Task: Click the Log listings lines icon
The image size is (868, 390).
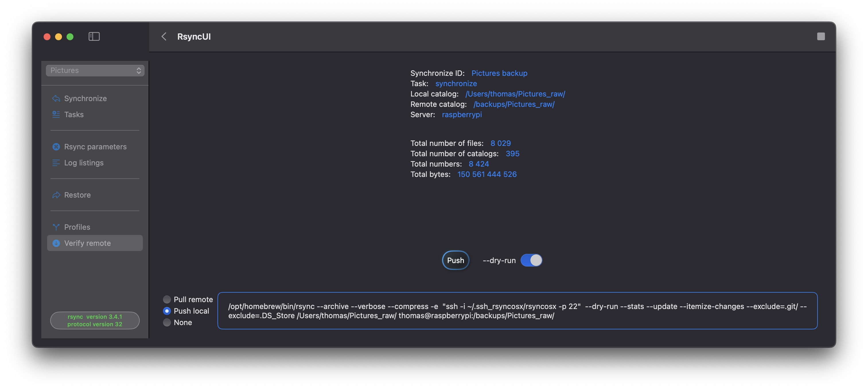Action: [56, 163]
